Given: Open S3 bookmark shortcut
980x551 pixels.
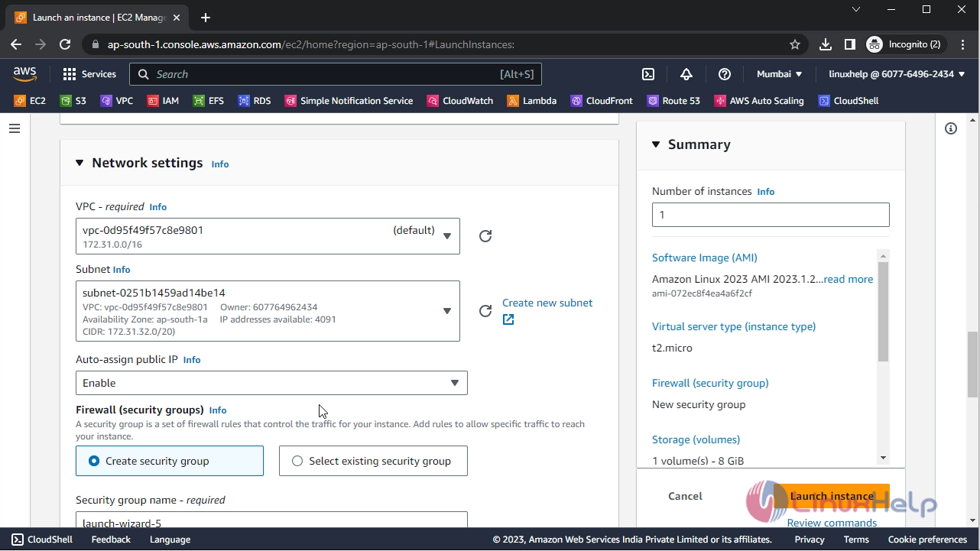Looking at the screenshot, I should point(73,101).
